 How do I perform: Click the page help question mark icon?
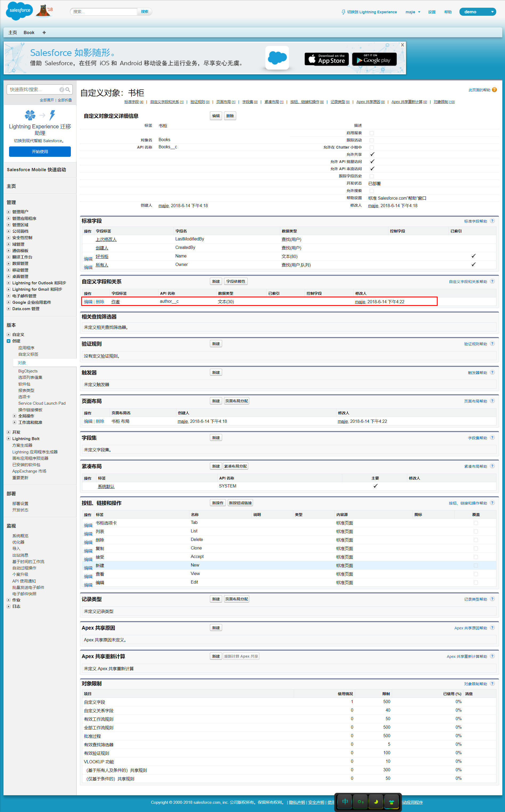[x=494, y=90]
